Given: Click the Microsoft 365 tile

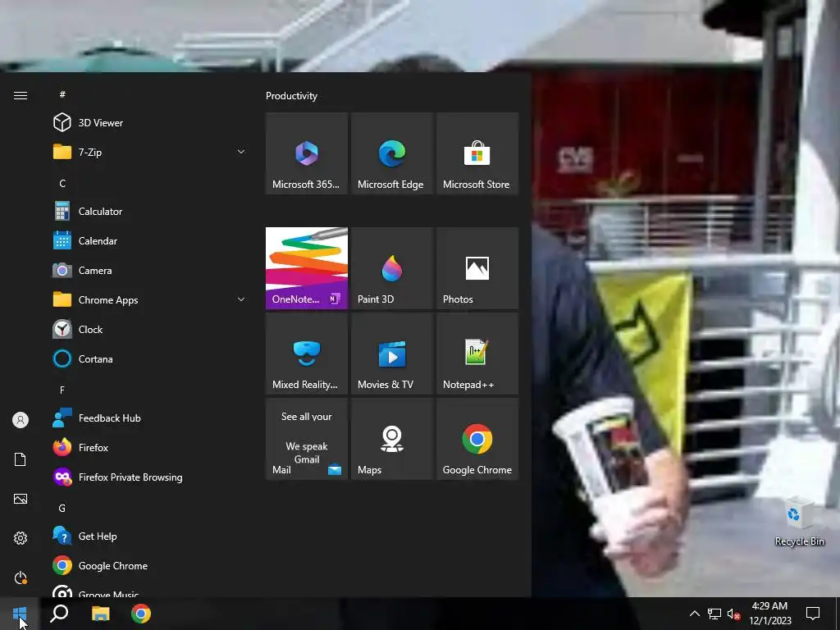Looking at the screenshot, I should tap(307, 153).
